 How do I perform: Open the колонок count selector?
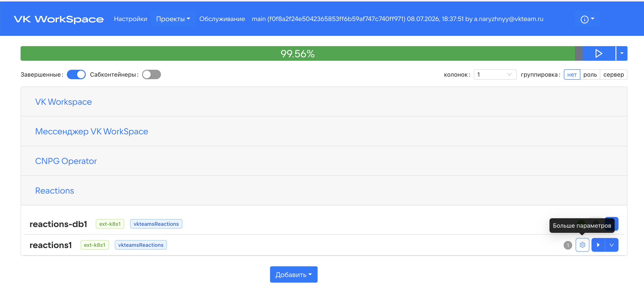pos(495,74)
